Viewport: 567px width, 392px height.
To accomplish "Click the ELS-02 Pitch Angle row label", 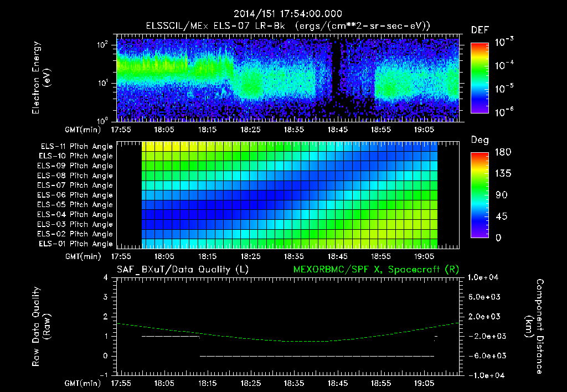I will click(75, 234).
